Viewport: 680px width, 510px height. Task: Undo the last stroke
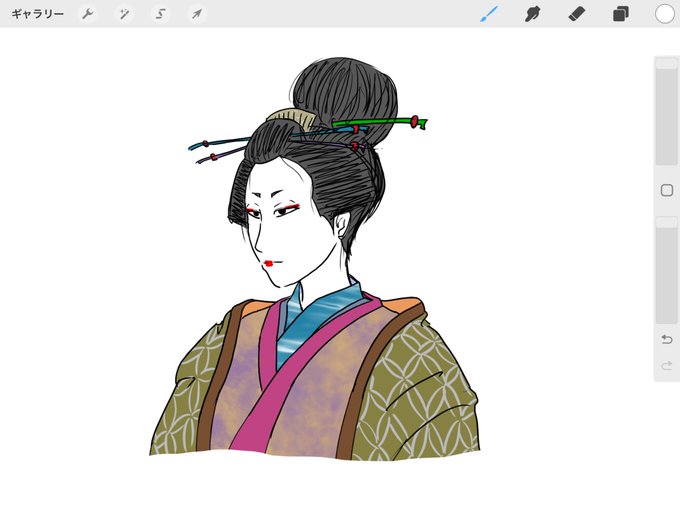coord(667,339)
